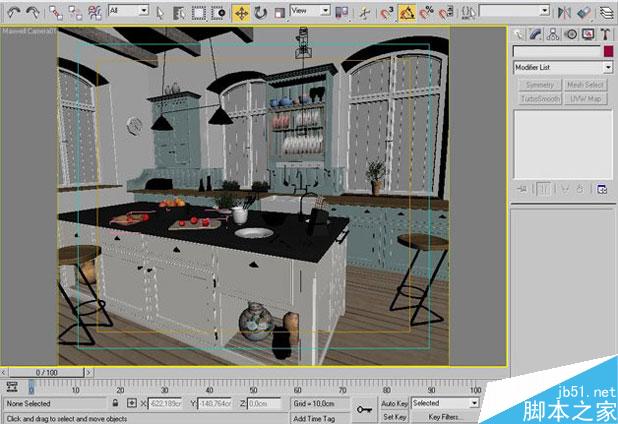Click the Align tool icon
618x424 pixels.
tap(584, 13)
